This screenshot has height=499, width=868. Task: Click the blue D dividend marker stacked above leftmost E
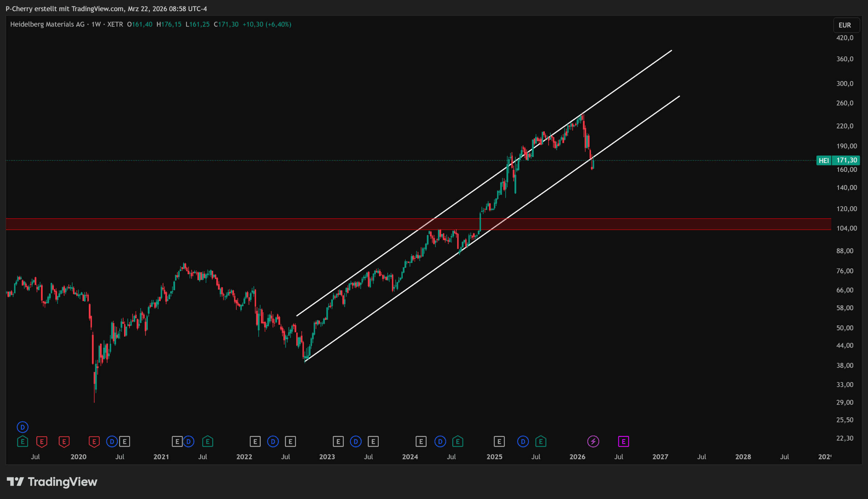click(x=23, y=427)
